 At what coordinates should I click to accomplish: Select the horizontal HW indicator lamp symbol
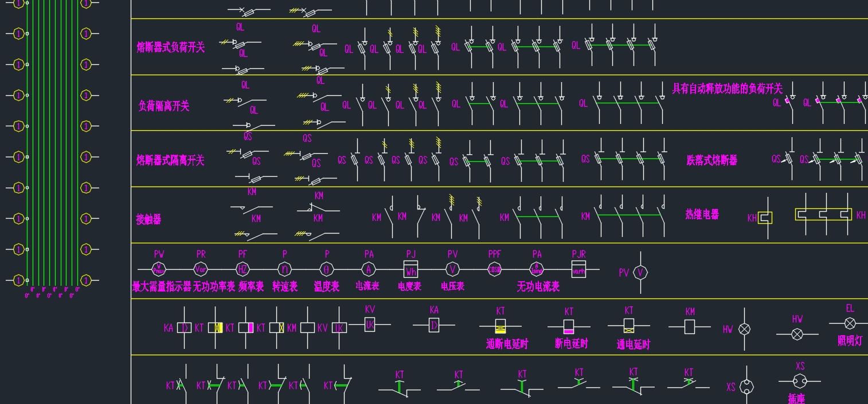coord(797,334)
